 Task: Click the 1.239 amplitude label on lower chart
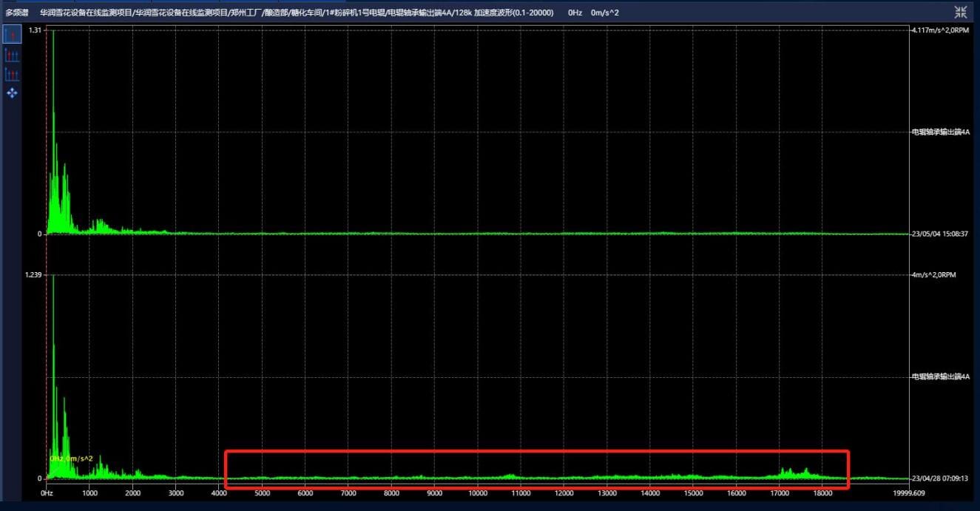33,275
